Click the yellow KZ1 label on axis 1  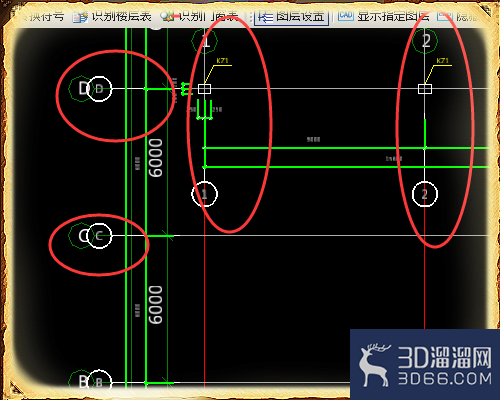coord(222,61)
